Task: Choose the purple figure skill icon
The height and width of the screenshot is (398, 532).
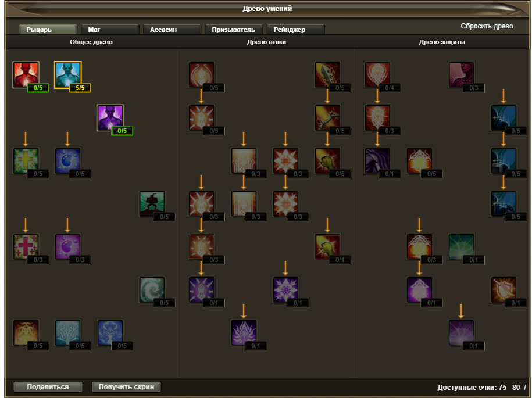Action: [x=110, y=117]
